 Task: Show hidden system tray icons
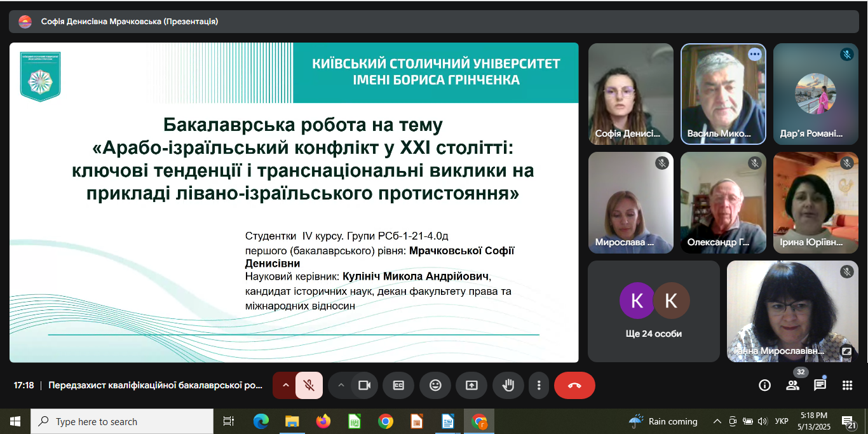coord(717,421)
